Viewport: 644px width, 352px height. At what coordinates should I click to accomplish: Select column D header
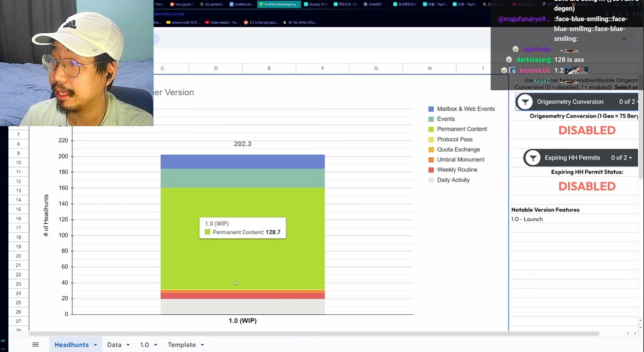[x=216, y=68]
